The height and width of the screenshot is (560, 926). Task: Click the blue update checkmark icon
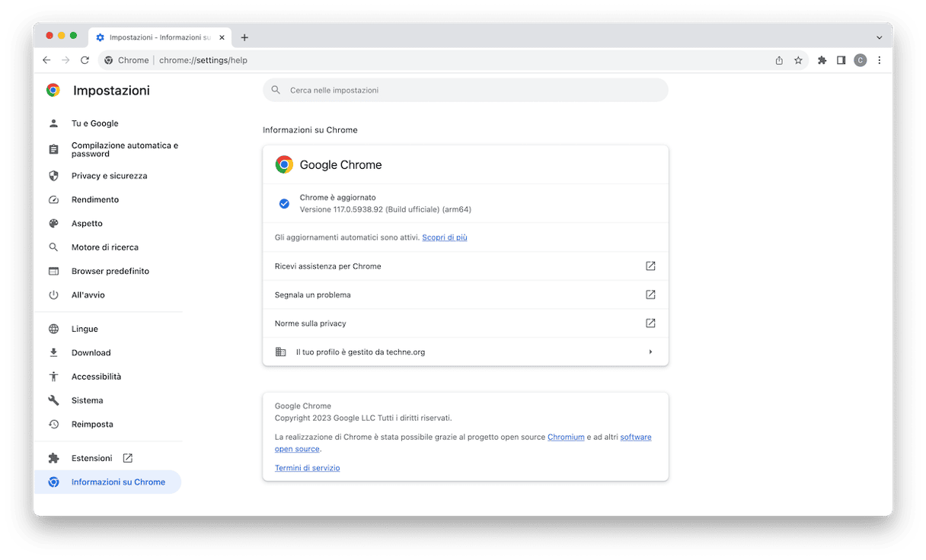[284, 203]
